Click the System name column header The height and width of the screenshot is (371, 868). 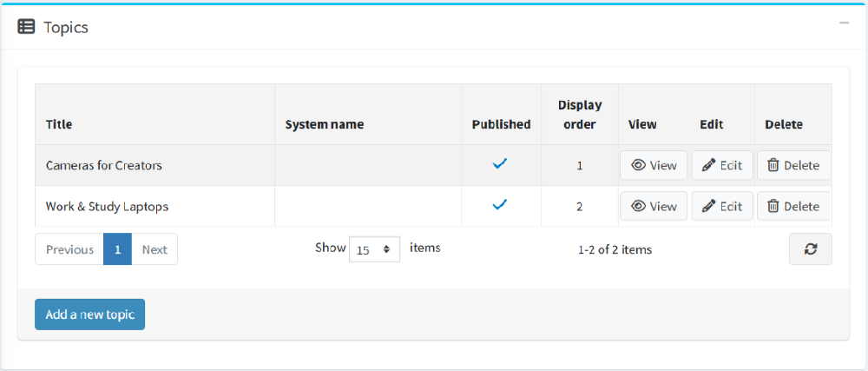point(325,124)
